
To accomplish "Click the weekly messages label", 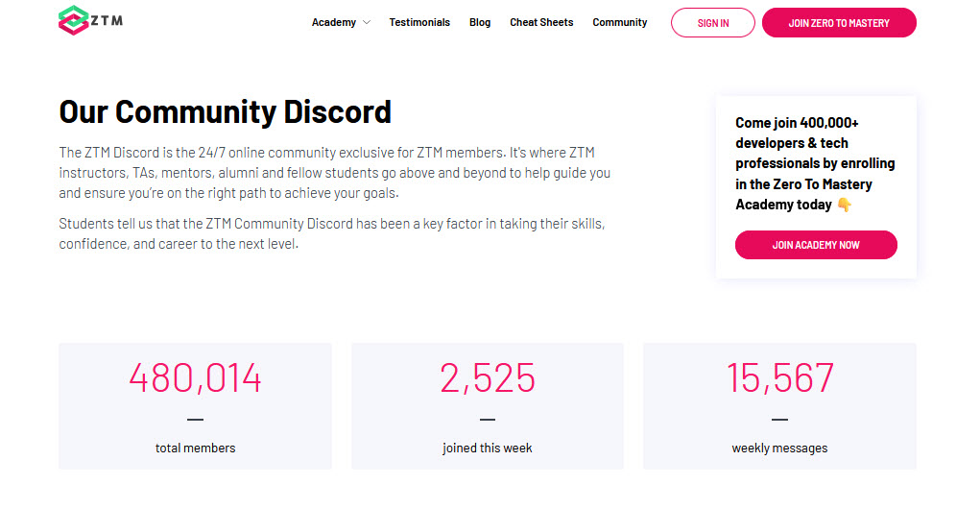I will click(x=779, y=448).
